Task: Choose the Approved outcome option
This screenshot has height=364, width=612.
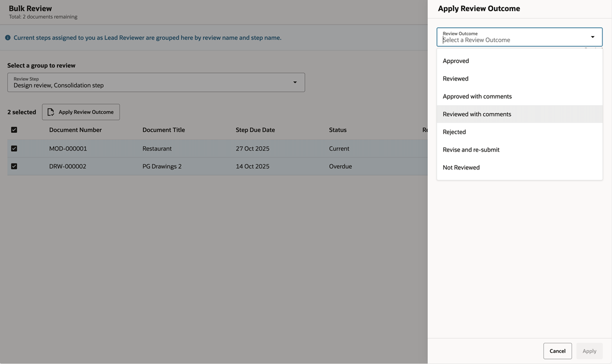Action: coord(456,61)
